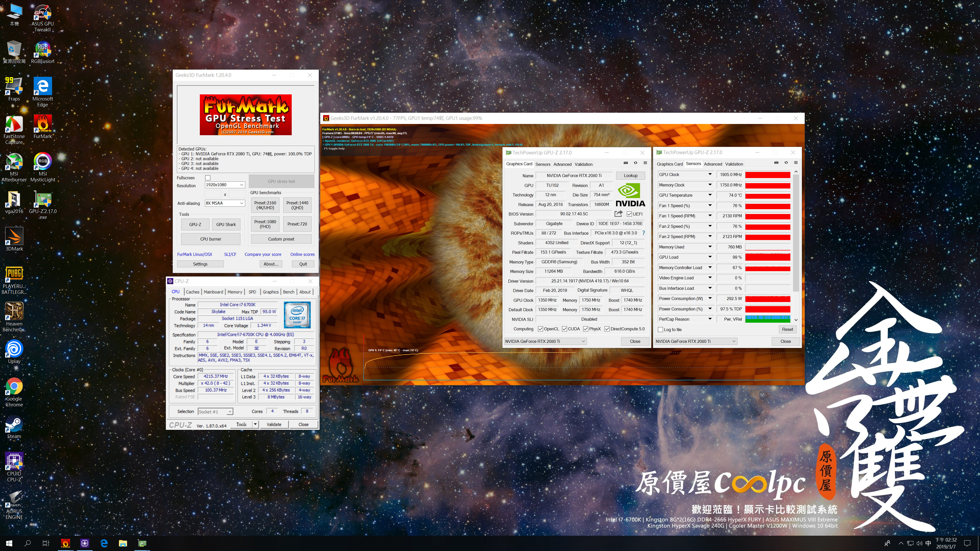980x551 pixels.
Task: Open AORUS ENGINE shortcut
Action: coord(14,505)
